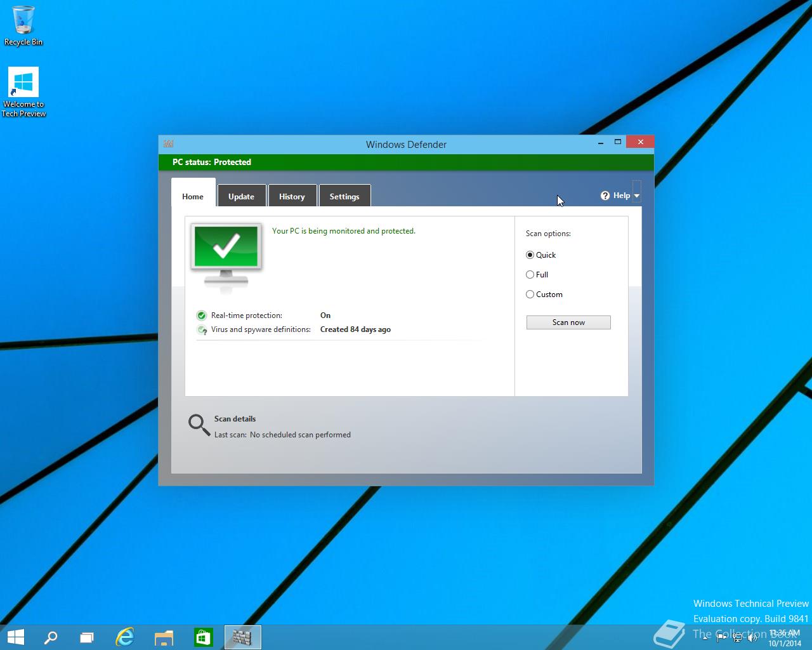Open Action Center flag icon

[x=721, y=638]
